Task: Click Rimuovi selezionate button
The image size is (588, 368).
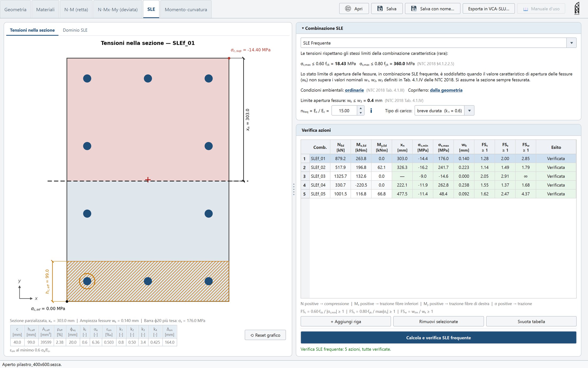Action: tap(438, 321)
